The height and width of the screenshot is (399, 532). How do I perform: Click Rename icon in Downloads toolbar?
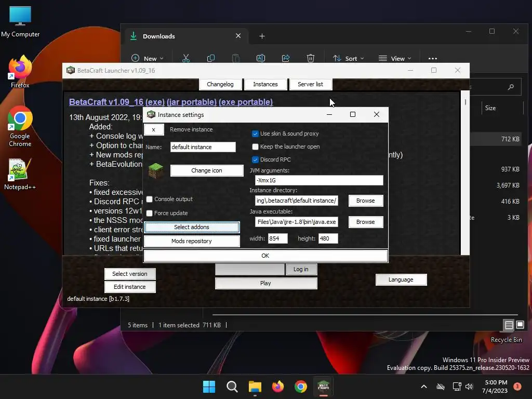click(x=261, y=58)
